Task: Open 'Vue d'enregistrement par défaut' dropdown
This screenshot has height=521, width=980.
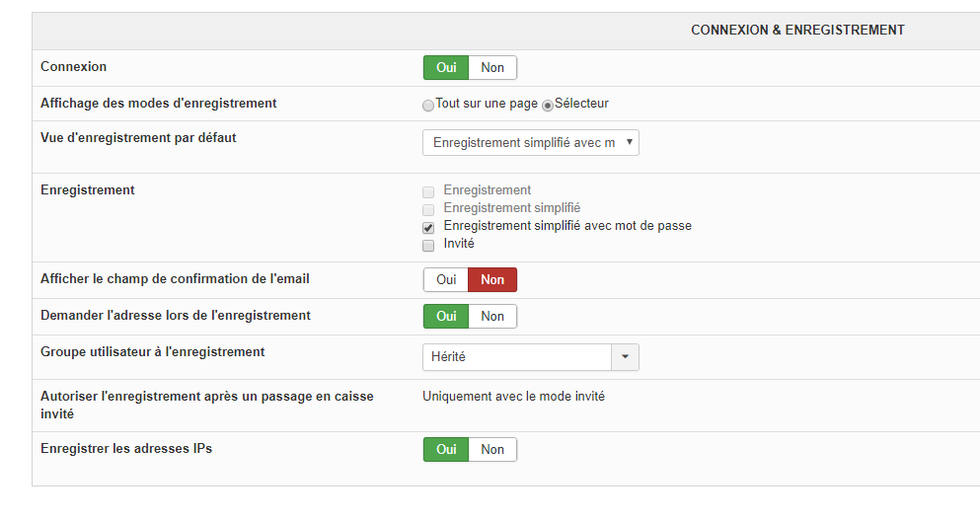Action: (531, 143)
